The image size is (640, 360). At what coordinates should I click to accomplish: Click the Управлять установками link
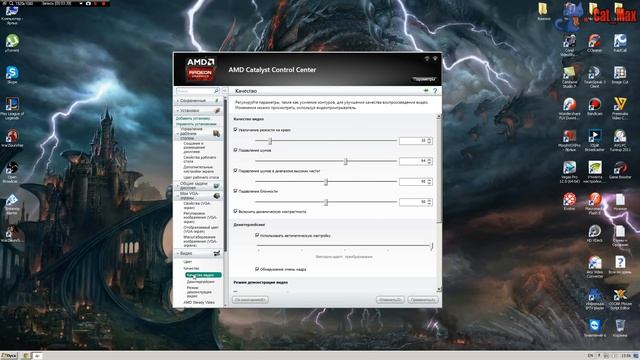click(196, 124)
